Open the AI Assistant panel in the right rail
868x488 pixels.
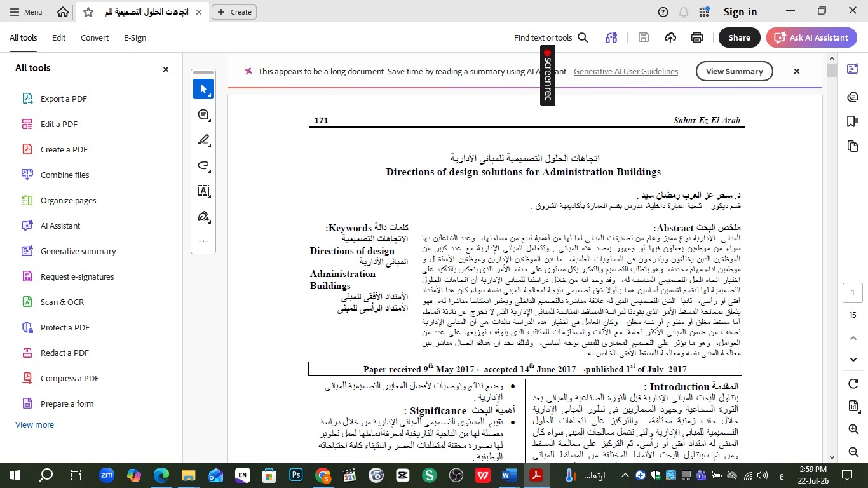(x=853, y=69)
